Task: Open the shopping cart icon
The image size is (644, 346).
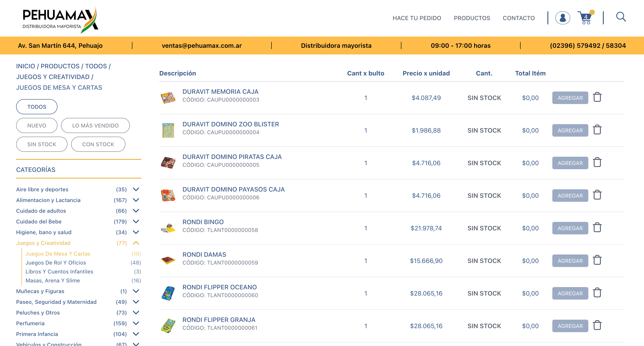Action: pyautogui.click(x=585, y=18)
